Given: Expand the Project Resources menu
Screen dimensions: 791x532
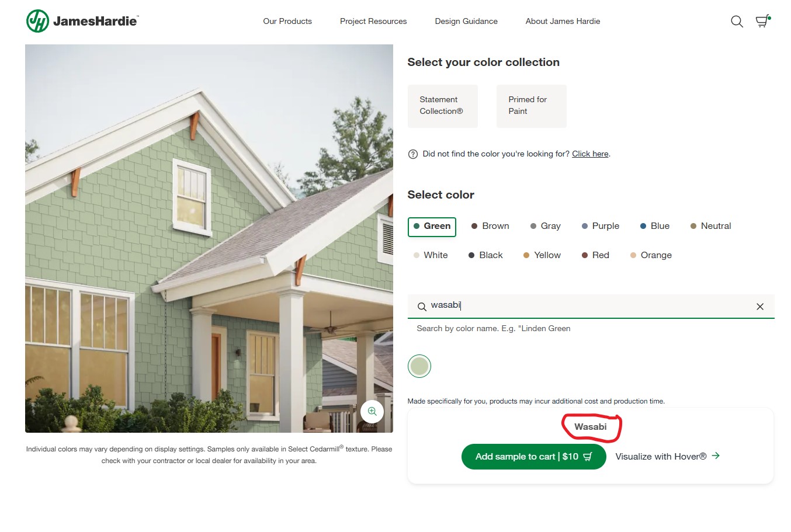Looking at the screenshot, I should pyautogui.click(x=373, y=21).
